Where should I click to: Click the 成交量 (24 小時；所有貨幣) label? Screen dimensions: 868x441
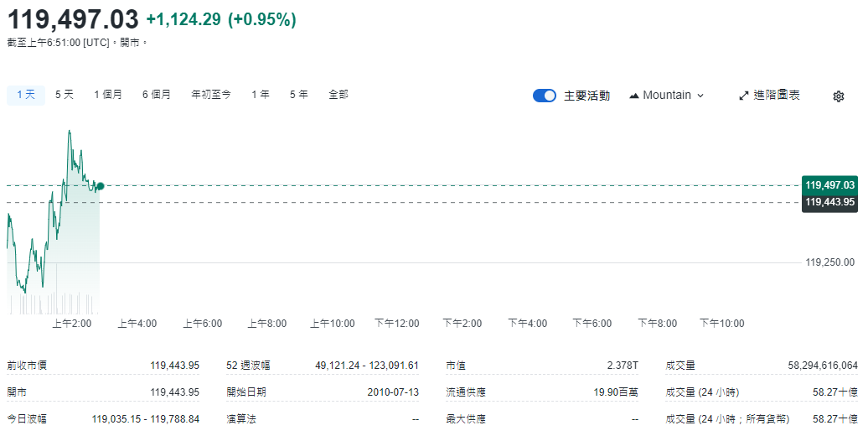point(727,419)
